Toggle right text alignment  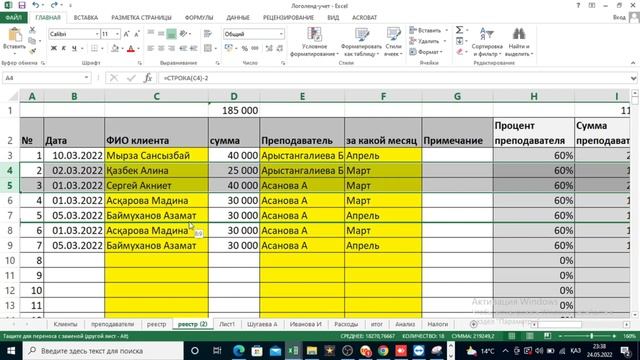pos(171,49)
